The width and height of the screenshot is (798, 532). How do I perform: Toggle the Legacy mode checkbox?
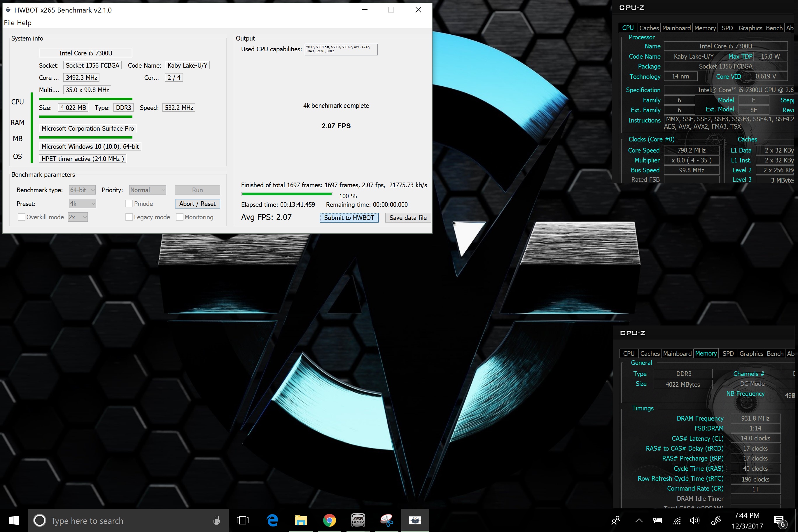pos(129,217)
